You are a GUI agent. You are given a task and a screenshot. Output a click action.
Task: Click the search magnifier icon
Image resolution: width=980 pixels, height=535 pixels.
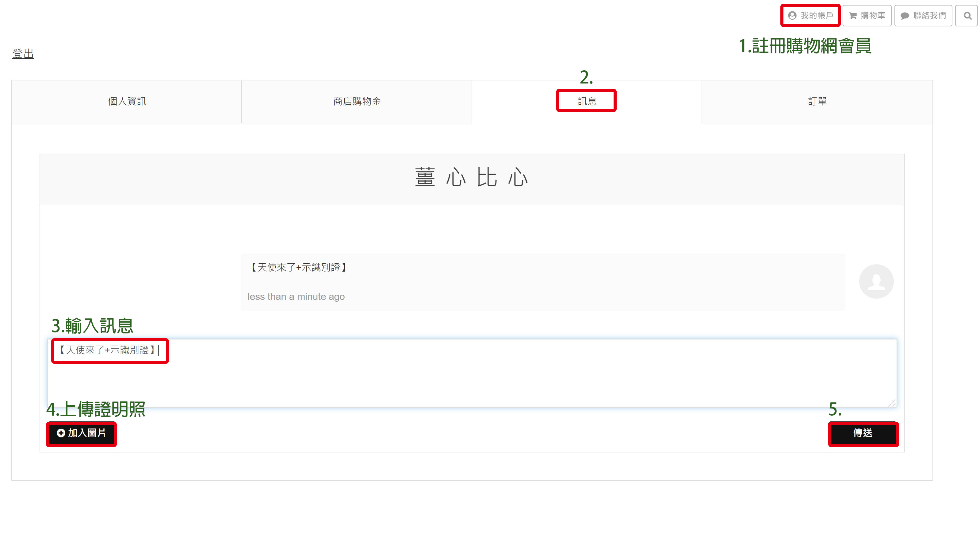967,16
